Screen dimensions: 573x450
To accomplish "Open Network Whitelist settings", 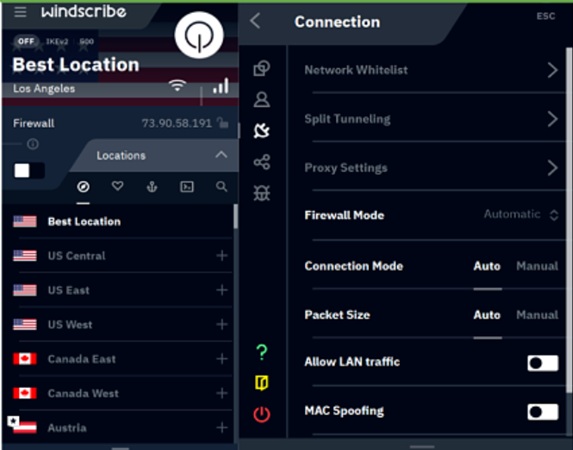I will tap(431, 70).
